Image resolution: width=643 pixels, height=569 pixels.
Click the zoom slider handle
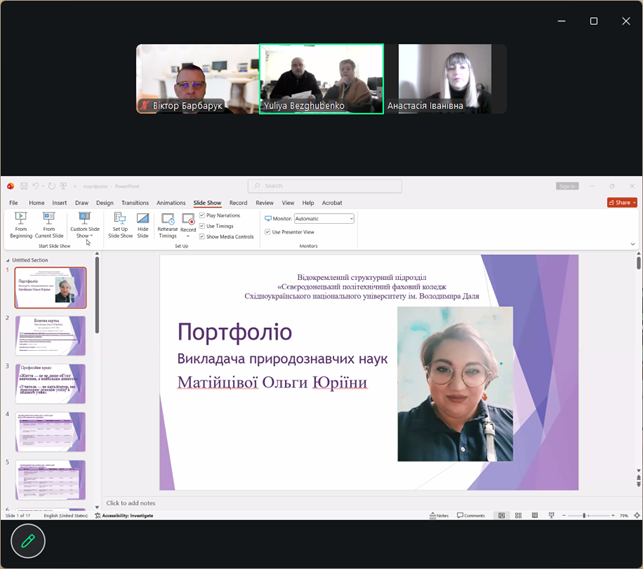point(584,515)
